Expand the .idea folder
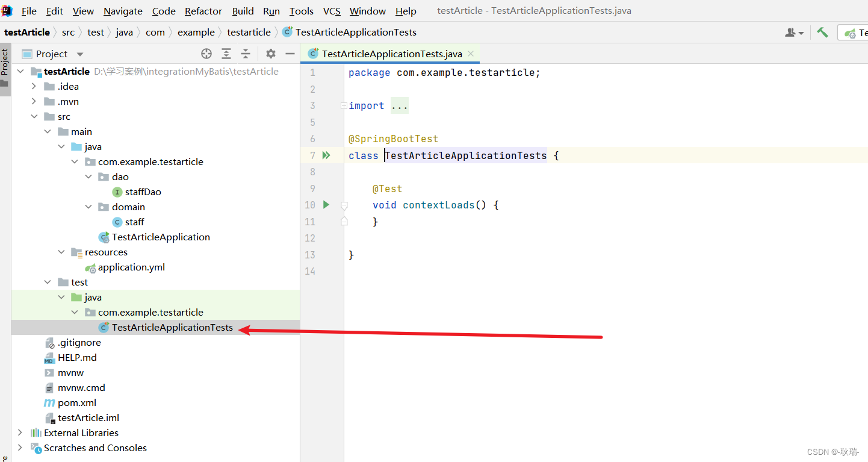The image size is (868, 462). 34,86
